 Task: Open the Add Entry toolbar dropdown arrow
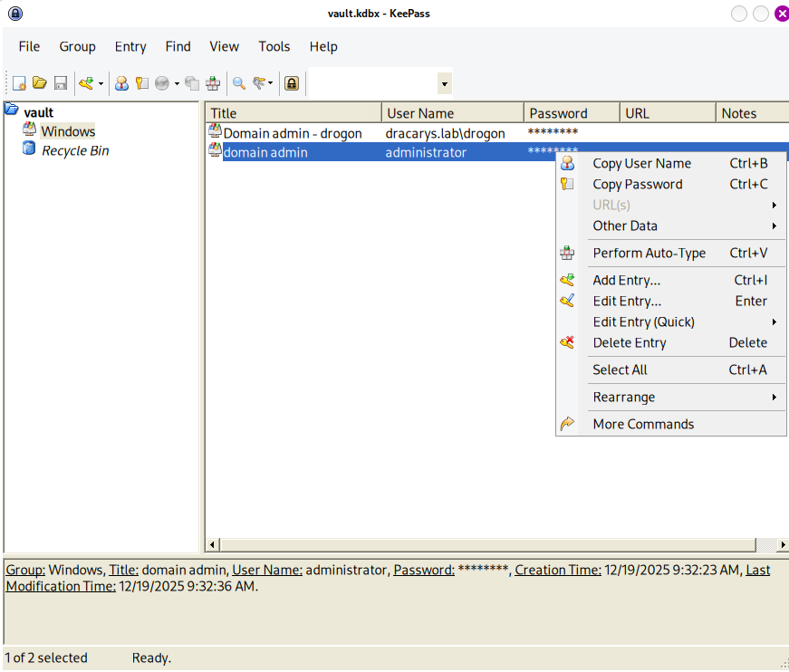pos(101,83)
